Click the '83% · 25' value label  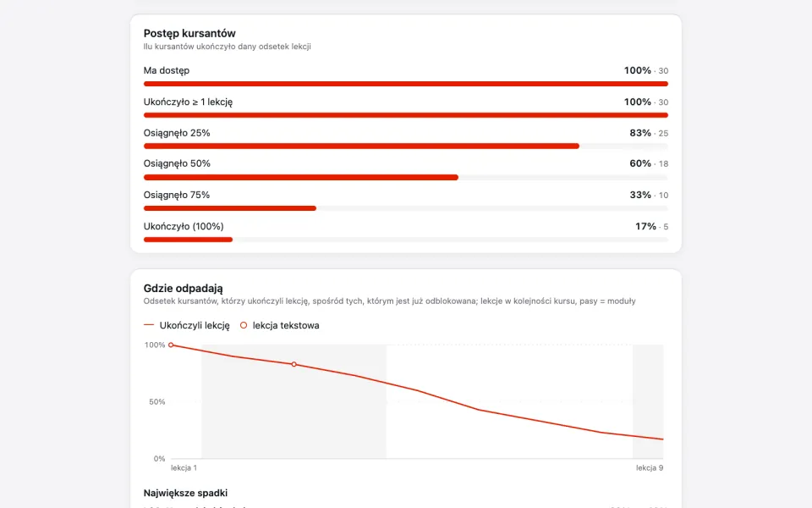649,133
